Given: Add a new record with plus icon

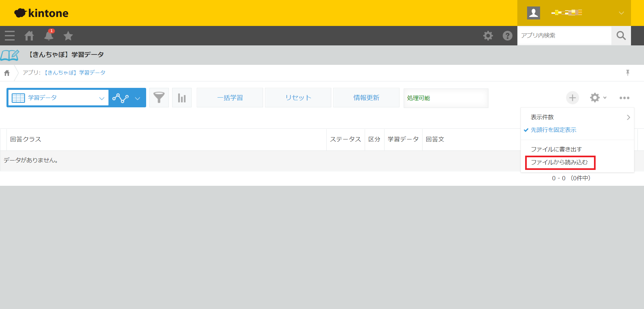Looking at the screenshot, I should [572, 98].
